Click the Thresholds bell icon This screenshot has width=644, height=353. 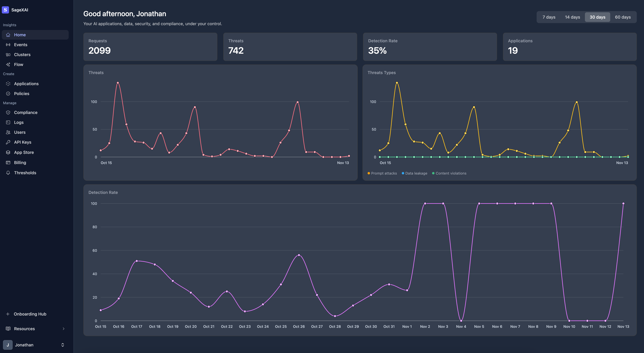coord(8,172)
